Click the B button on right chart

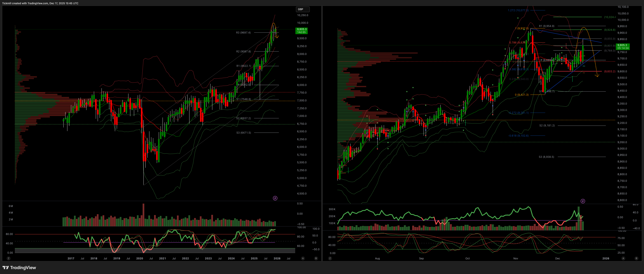click(636, 258)
